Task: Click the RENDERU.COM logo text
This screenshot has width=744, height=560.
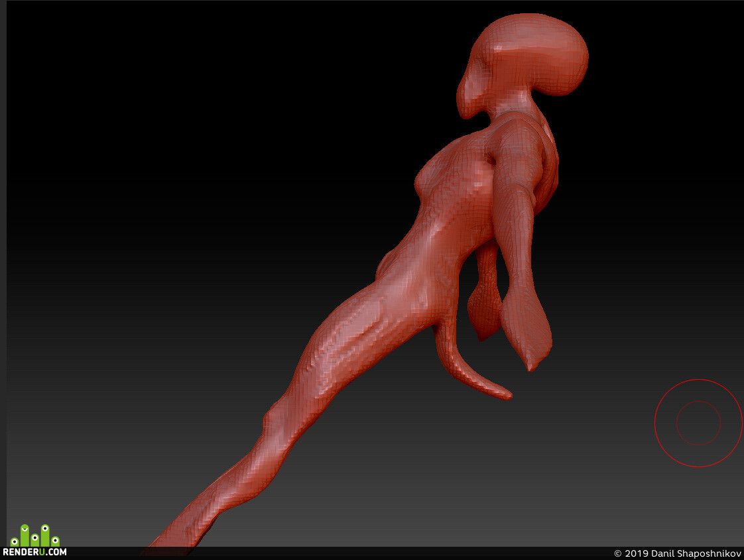Action: pos(34,552)
